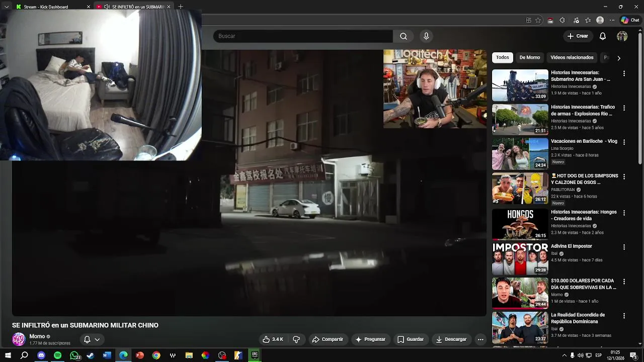Open browser extensions puzzle icon
644x362 pixels.
562,20
